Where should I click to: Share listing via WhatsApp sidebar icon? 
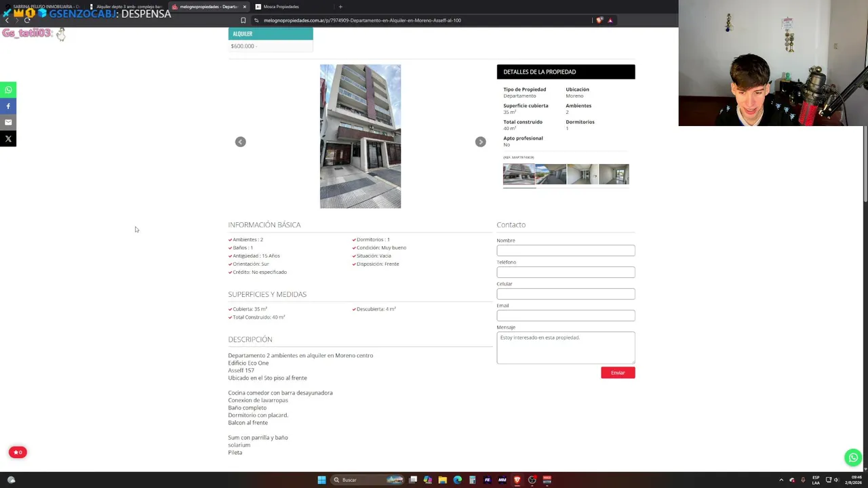click(x=8, y=89)
